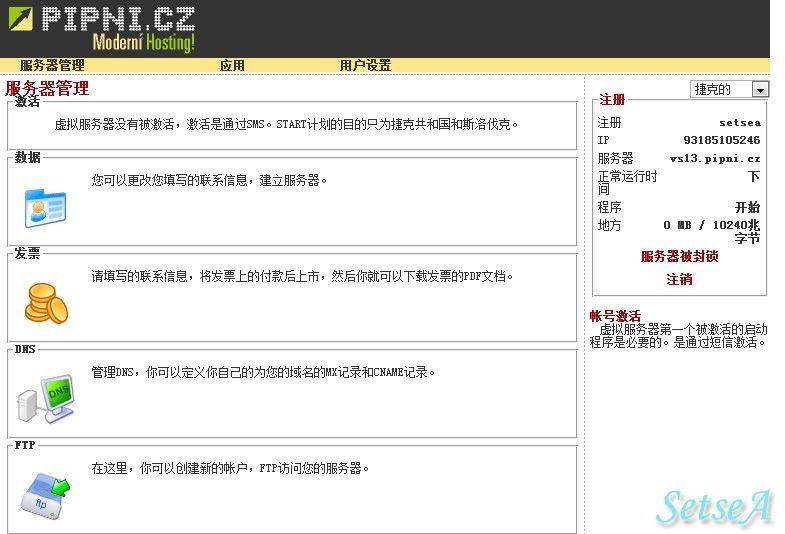Click the 注销 logout link
Screen dimensions: 785x534
[679, 279]
